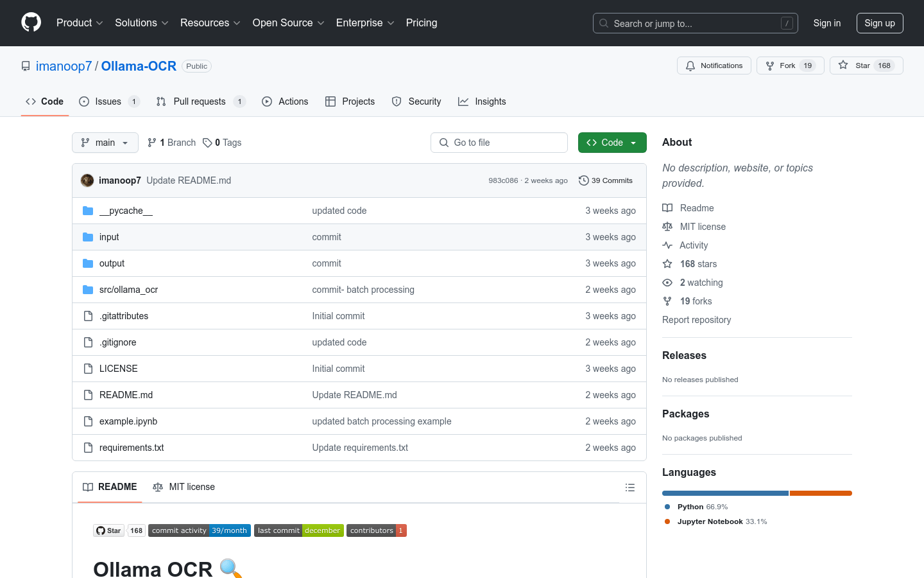Open the Pricing page

[x=422, y=23]
